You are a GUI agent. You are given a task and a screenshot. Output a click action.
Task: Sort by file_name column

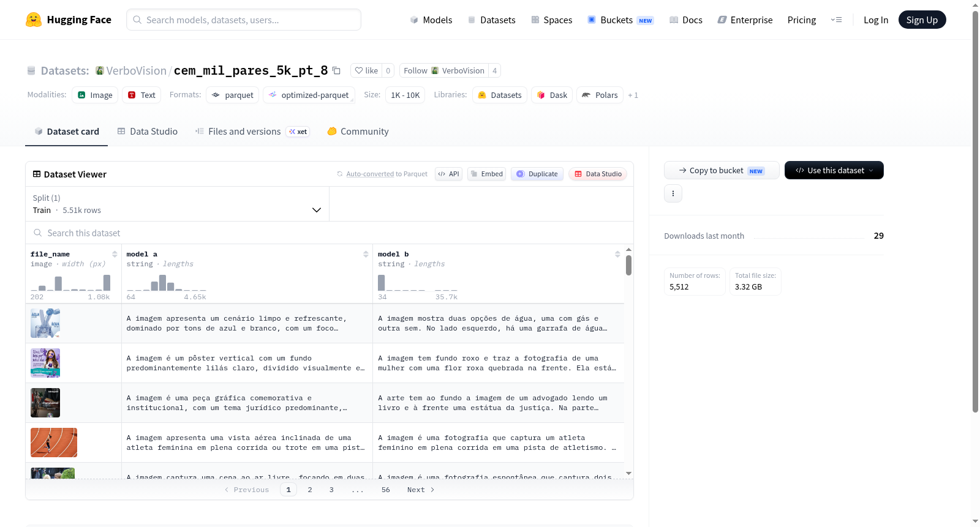[115, 254]
